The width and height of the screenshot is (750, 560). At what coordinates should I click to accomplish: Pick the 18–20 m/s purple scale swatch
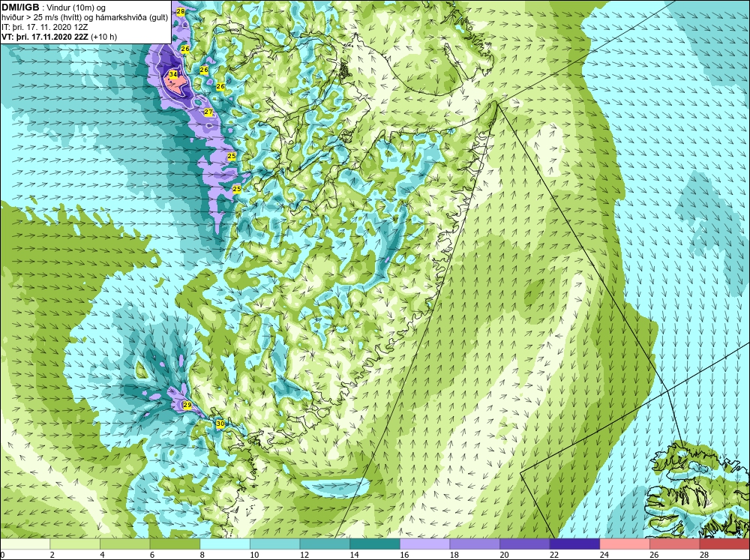coord(475,544)
